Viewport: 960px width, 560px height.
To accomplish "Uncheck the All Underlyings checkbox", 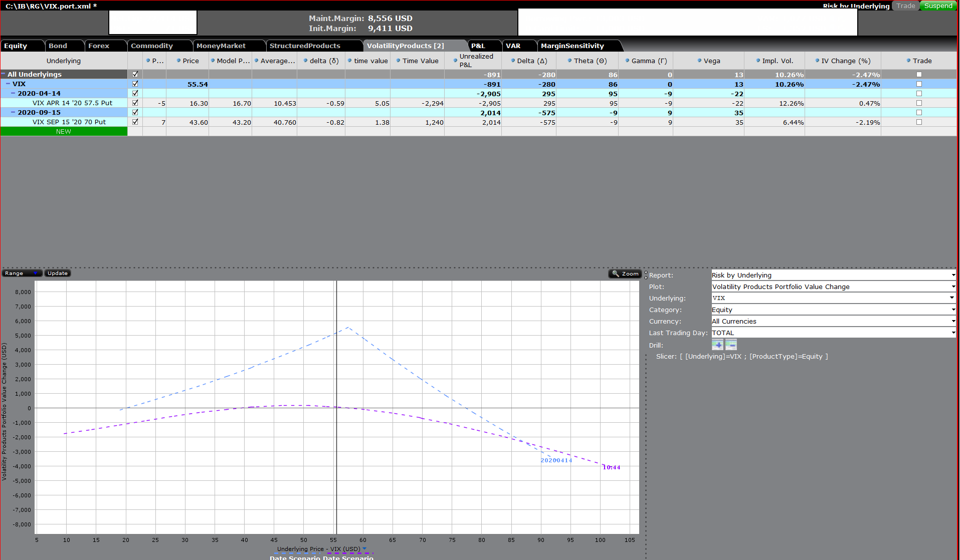I will coord(135,74).
